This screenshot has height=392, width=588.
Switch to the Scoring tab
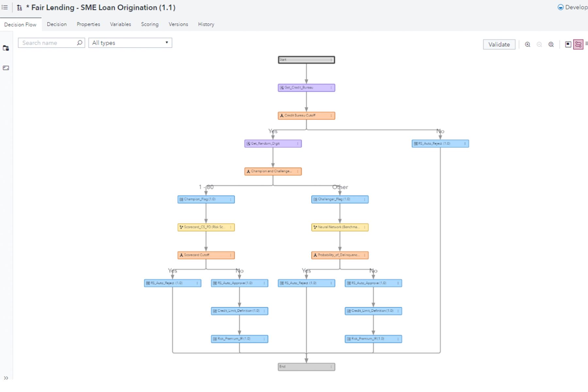click(150, 24)
